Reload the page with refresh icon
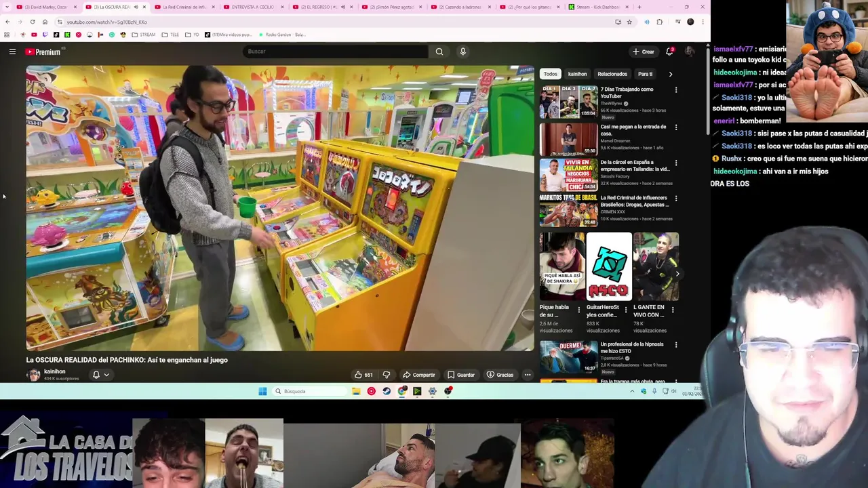The image size is (868, 488). click(33, 22)
